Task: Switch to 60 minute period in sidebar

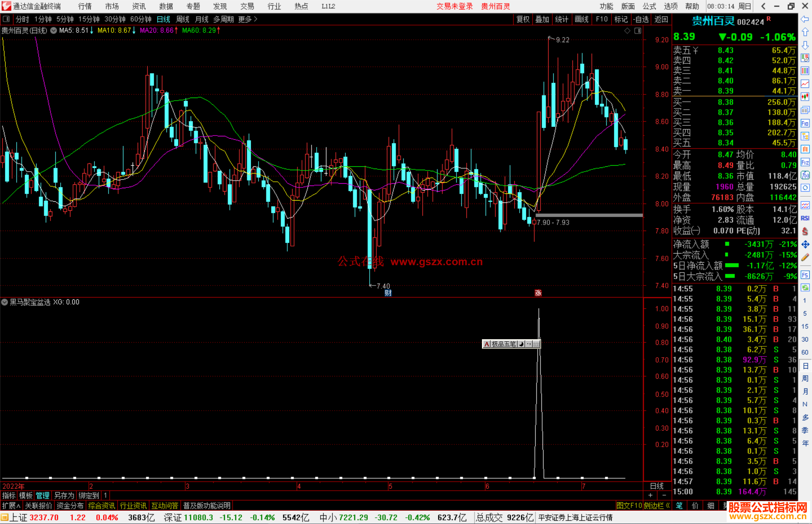Action: pyautogui.click(x=805, y=352)
